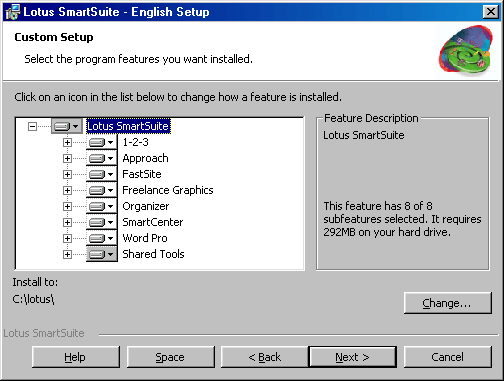Click the drive icon beside FastSite
The width and height of the screenshot is (504, 381).
[102, 174]
